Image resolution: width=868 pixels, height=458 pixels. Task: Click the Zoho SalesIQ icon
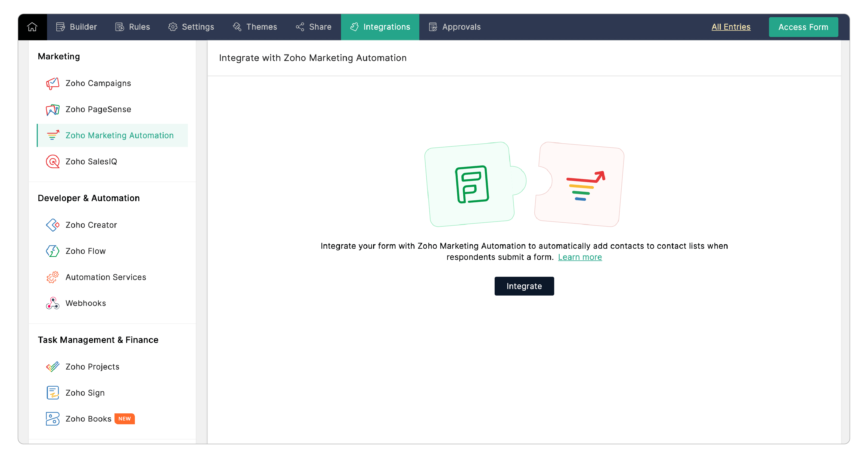point(52,162)
